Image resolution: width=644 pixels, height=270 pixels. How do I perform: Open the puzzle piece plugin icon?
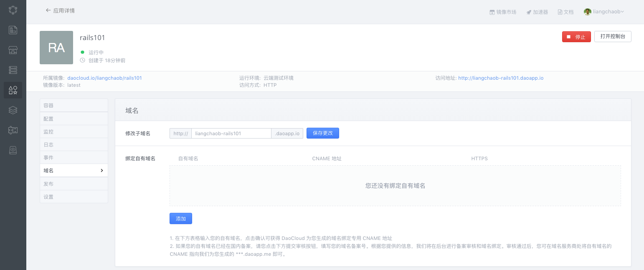click(x=13, y=130)
